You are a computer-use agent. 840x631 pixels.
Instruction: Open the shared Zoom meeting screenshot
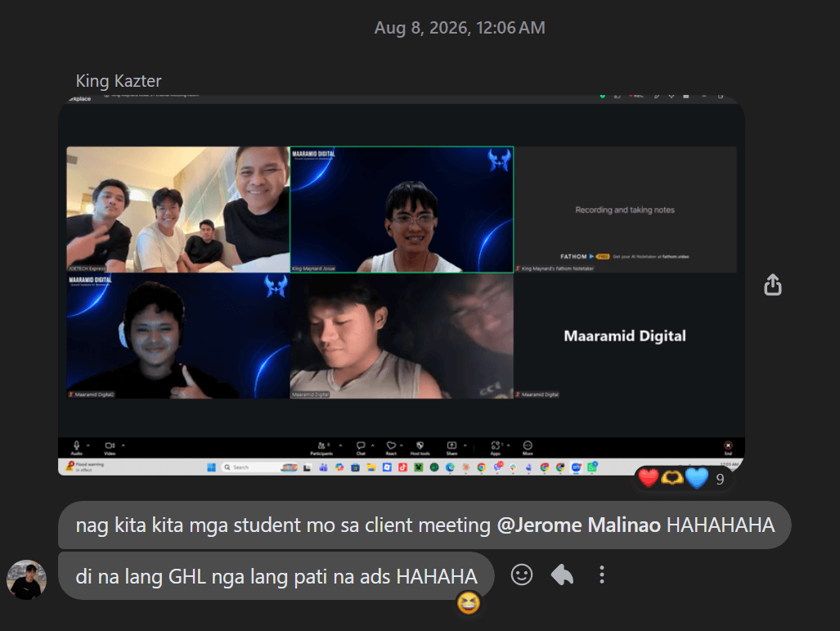click(x=402, y=285)
